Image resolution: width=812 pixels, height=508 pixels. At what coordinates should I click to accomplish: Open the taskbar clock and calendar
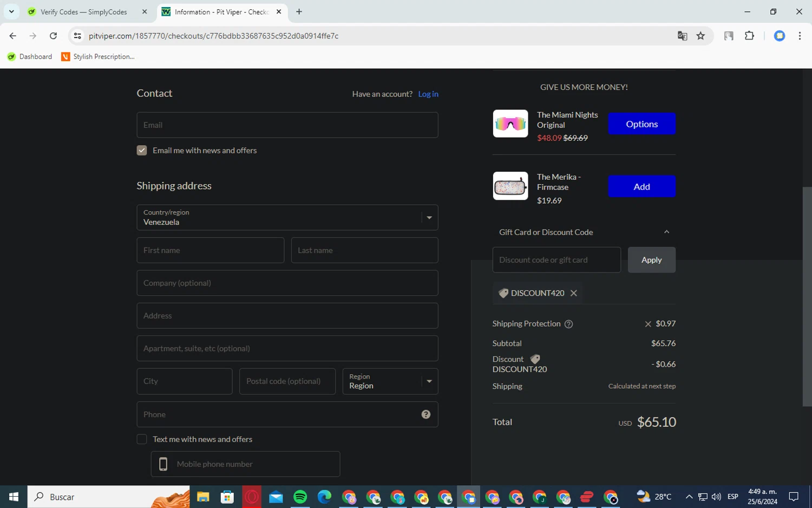(x=762, y=497)
